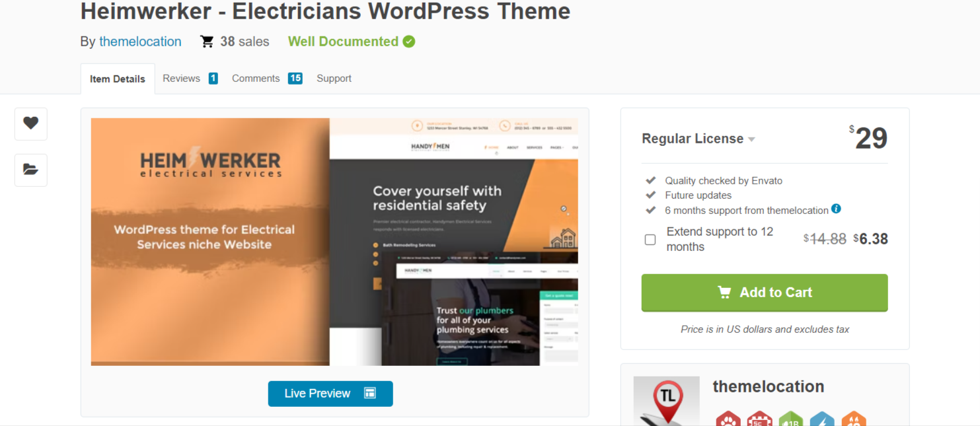The height and width of the screenshot is (426, 980).
Task: Click the shopping cart icon beside 38 sales
Action: pos(207,41)
